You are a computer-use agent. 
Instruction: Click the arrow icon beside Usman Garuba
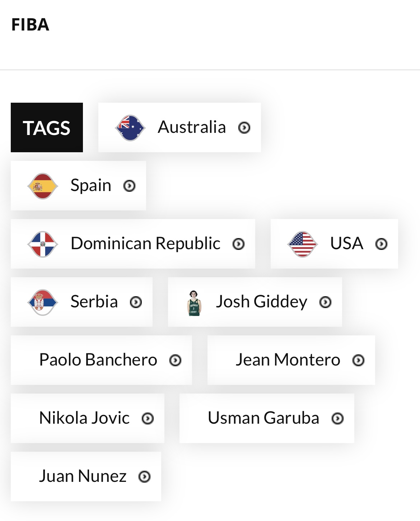click(x=337, y=419)
